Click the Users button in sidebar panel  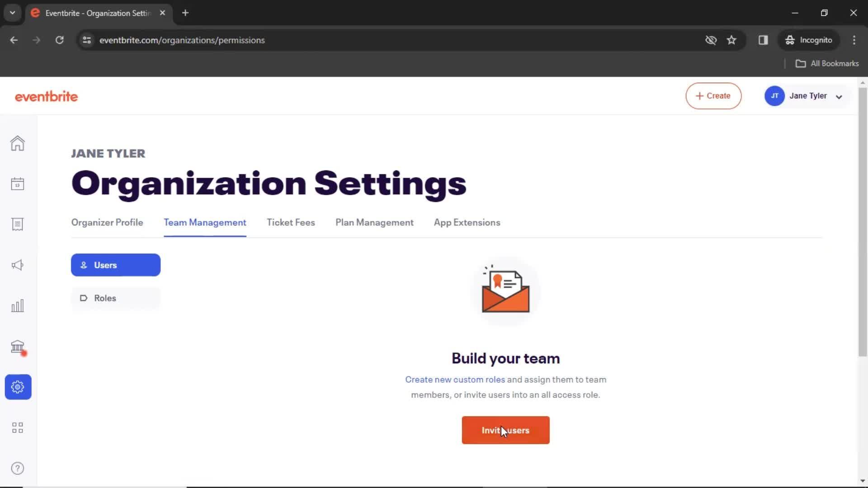click(116, 265)
